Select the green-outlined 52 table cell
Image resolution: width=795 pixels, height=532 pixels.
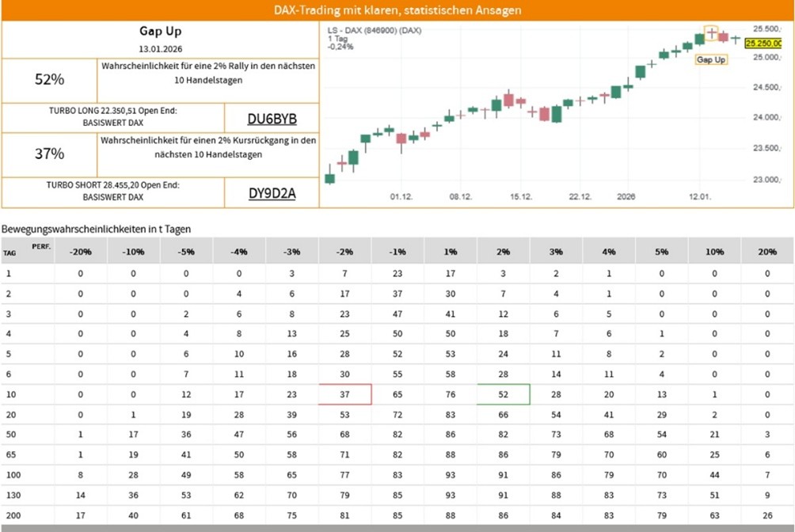click(503, 393)
